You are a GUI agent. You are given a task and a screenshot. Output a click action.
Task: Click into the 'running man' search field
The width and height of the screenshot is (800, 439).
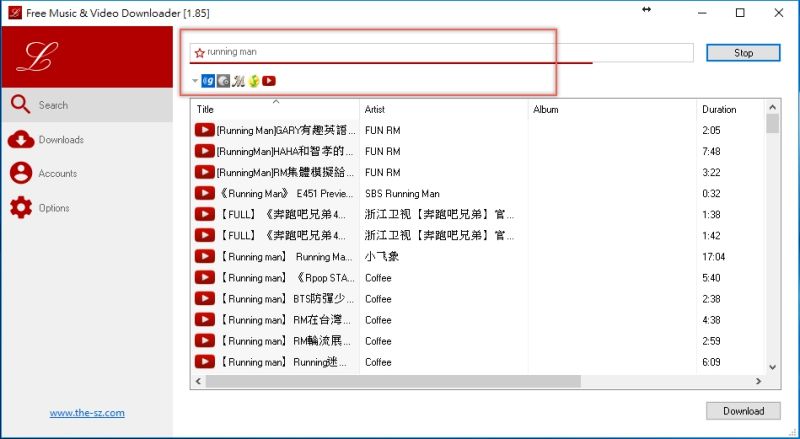(441, 53)
